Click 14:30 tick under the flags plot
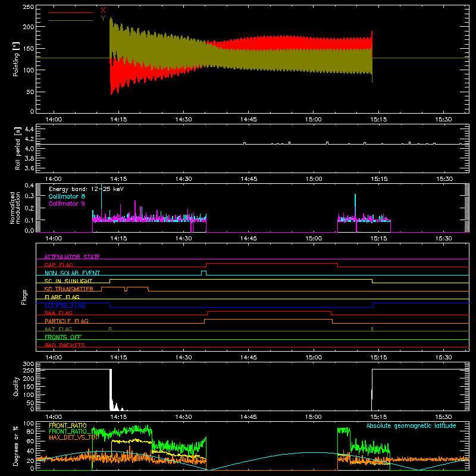The image size is (476, 476). (183, 358)
